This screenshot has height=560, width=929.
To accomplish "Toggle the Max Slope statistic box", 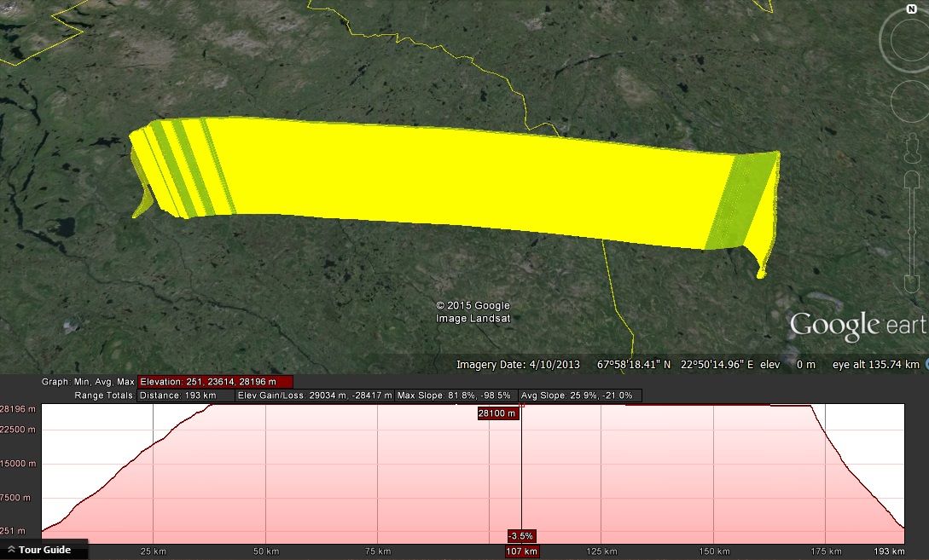I will pyautogui.click(x=456, y=395).
